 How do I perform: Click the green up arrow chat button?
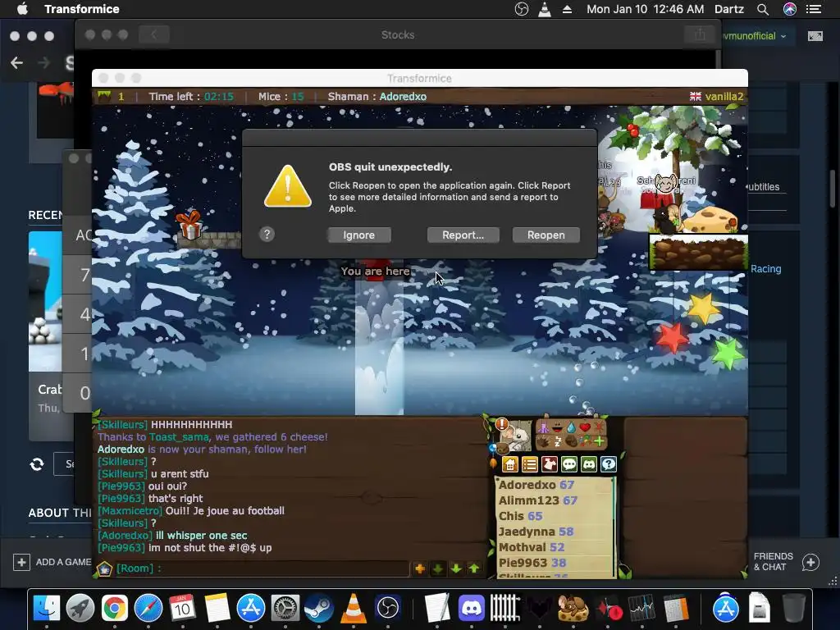click(x=474, y=569)
